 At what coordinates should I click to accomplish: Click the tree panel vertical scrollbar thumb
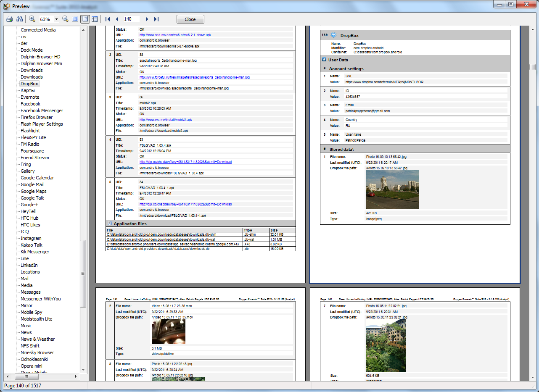pos(83,274)
